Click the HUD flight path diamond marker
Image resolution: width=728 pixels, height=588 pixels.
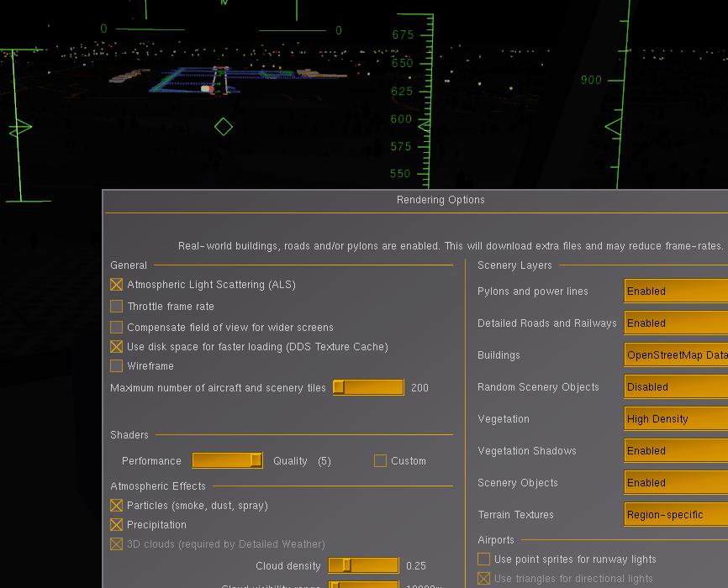tap(224, 127)
